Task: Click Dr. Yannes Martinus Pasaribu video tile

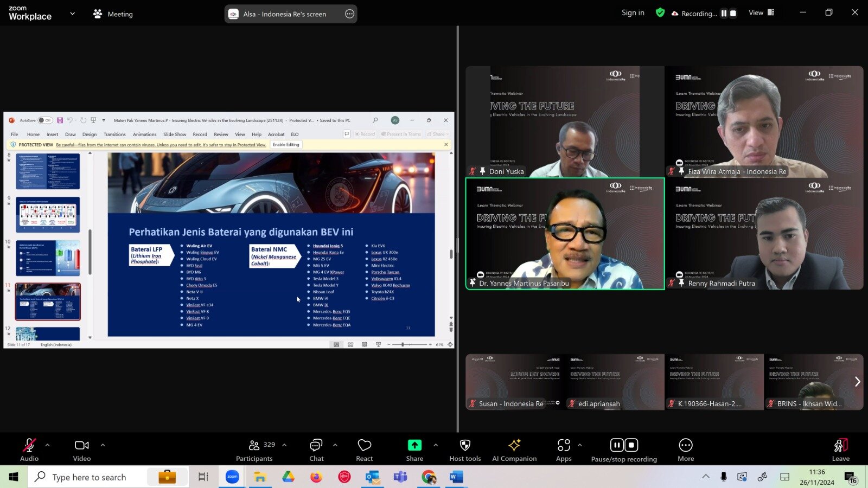Action: [x=565, y=234]
